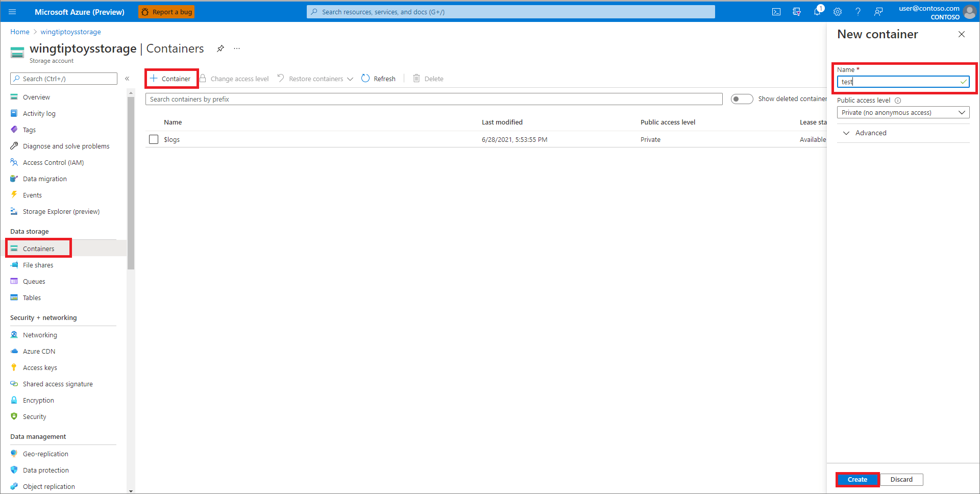The image size is (980, 494).
Task: Open the directory and subscription filter
Action: [x=797, y=12]
